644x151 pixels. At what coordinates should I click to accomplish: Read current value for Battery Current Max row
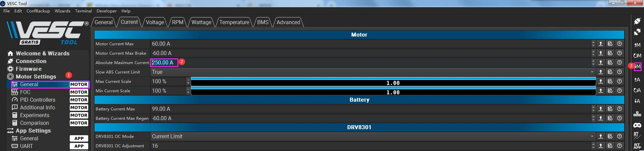(601, 109)
